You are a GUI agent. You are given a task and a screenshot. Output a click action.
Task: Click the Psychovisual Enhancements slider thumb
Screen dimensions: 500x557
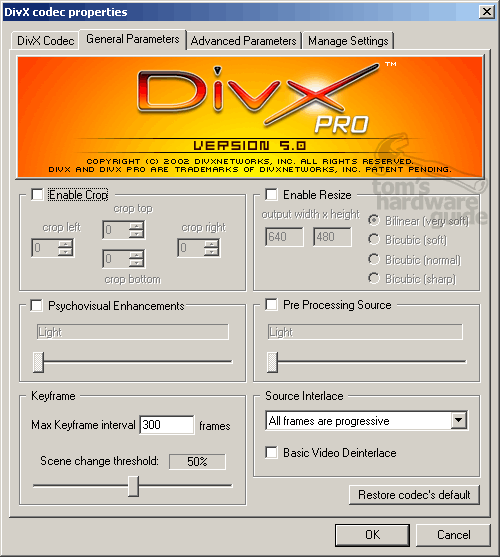tap(38, 362)
